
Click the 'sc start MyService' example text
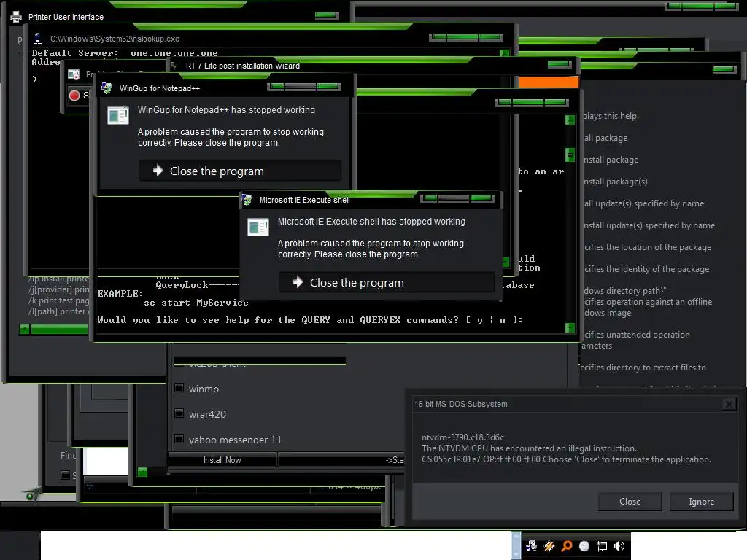coord(196,303)
